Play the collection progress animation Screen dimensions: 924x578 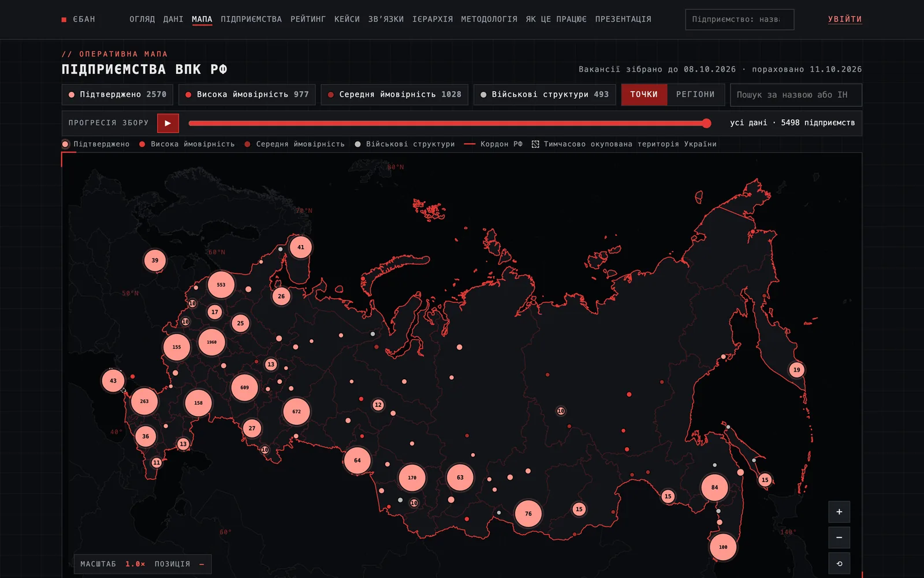pyautogui.click(x=168, y=123)
